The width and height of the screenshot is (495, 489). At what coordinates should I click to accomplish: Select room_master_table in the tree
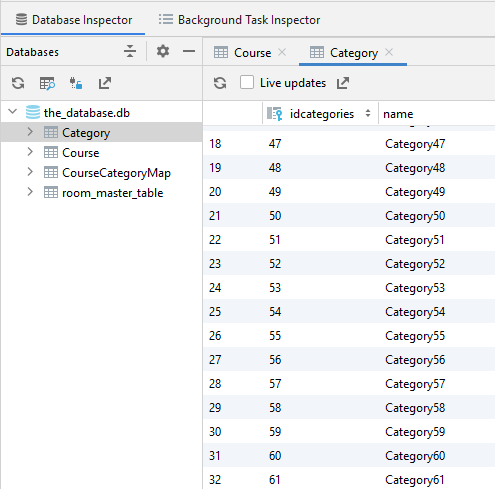click(x=113, y=193)
